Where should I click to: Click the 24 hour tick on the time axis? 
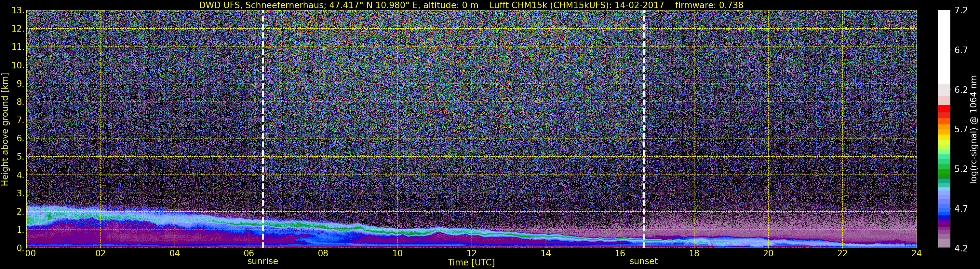point(917,253)
